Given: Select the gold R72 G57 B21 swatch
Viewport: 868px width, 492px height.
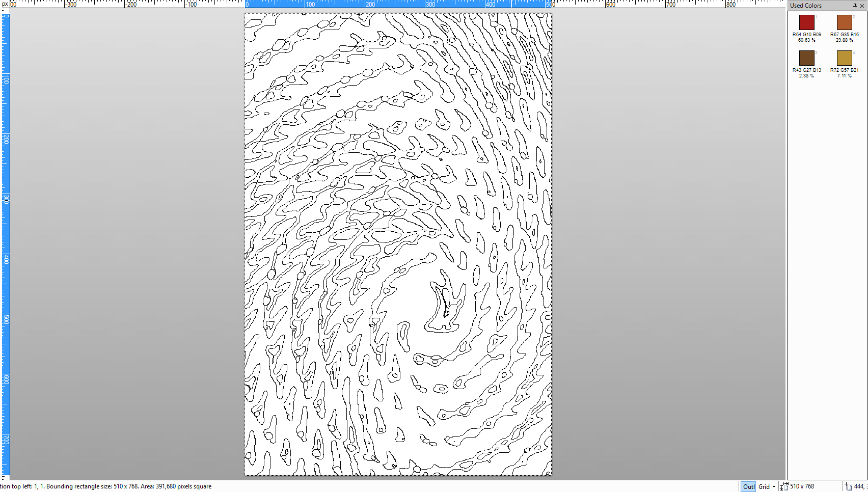Looking at the screenshot, I should pos(844,58).
